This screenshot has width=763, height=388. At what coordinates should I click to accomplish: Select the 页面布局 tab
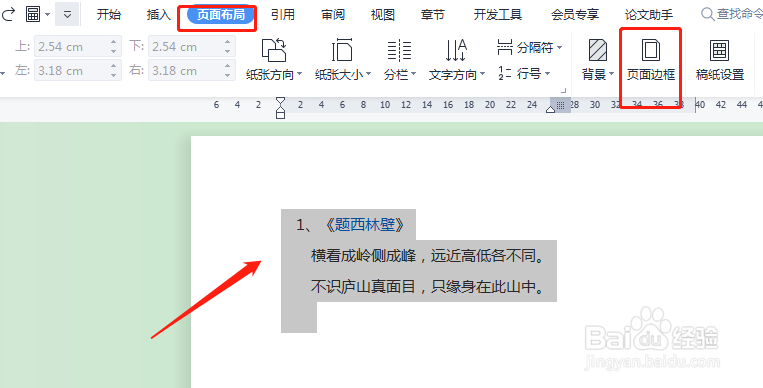pos(221,15)
